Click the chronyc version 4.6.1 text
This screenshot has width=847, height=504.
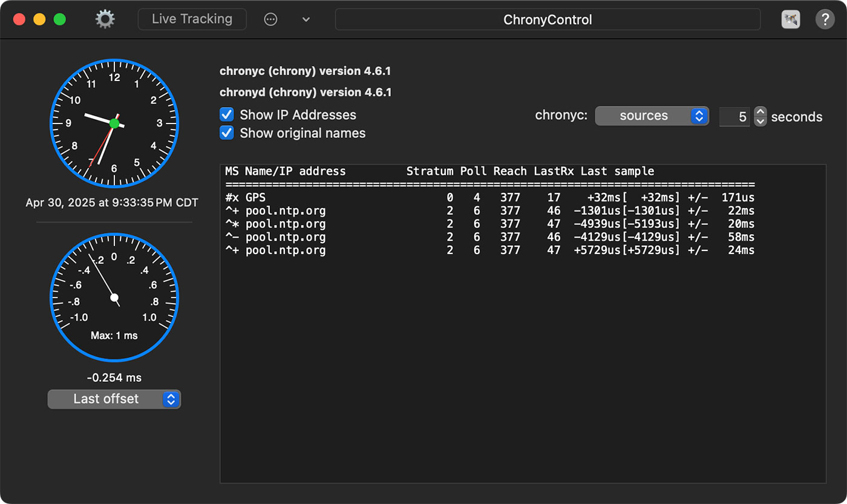(x=305, y=71)
